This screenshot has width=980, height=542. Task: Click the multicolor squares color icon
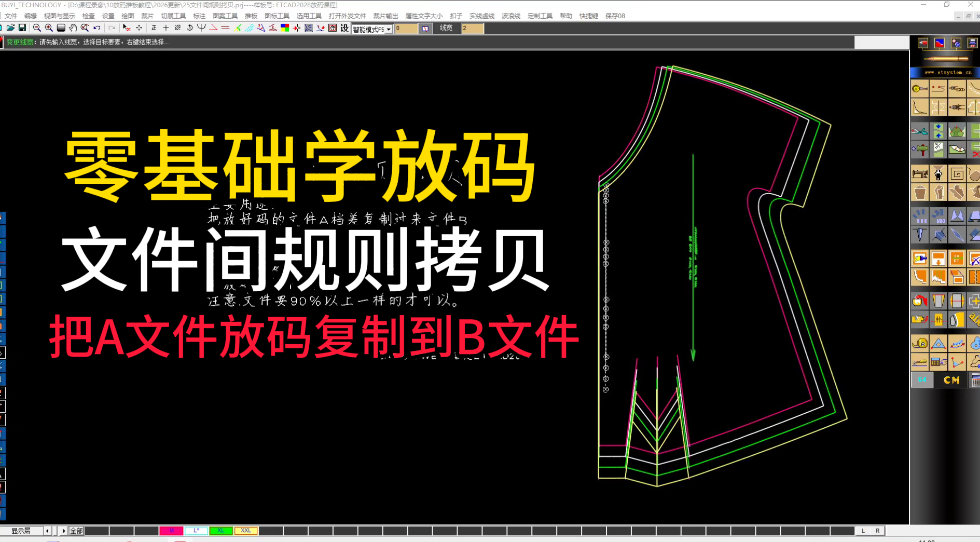click(285, 28)
